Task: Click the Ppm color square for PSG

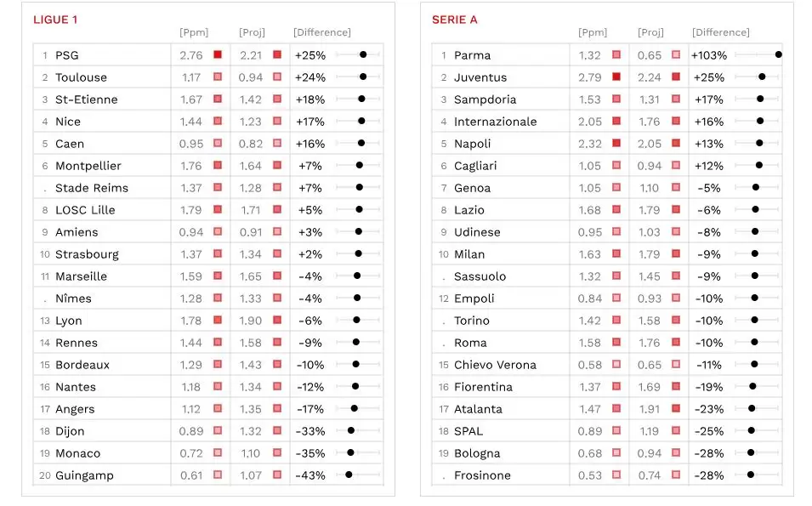Action: click(x=218, y=55)
